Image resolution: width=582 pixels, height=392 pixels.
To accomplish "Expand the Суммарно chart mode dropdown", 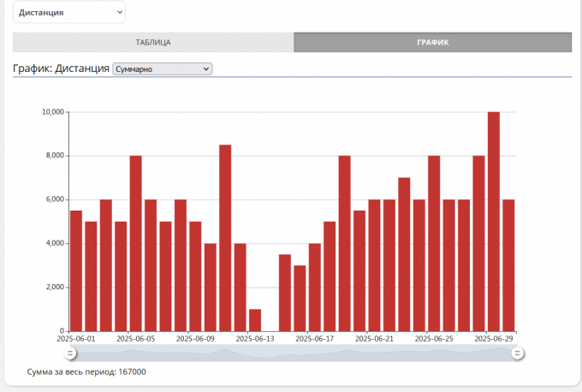I will pos(162,68).
